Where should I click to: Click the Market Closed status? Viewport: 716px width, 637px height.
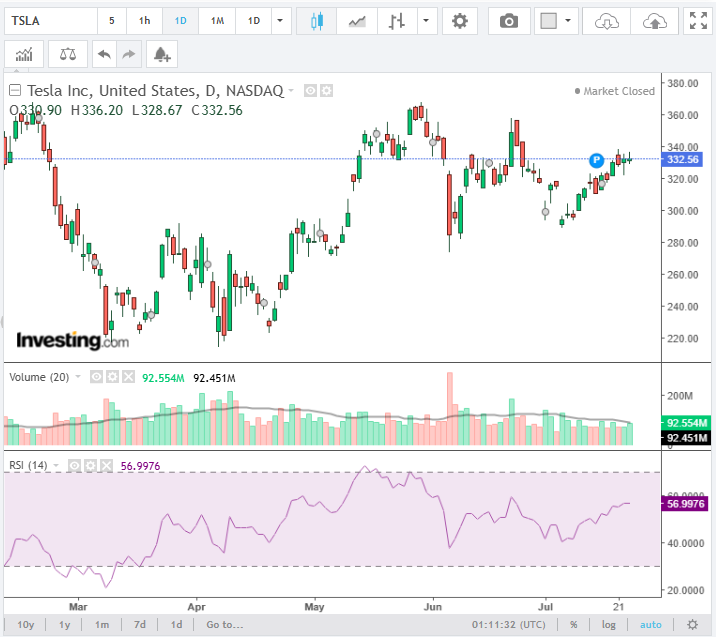[615, 91]
